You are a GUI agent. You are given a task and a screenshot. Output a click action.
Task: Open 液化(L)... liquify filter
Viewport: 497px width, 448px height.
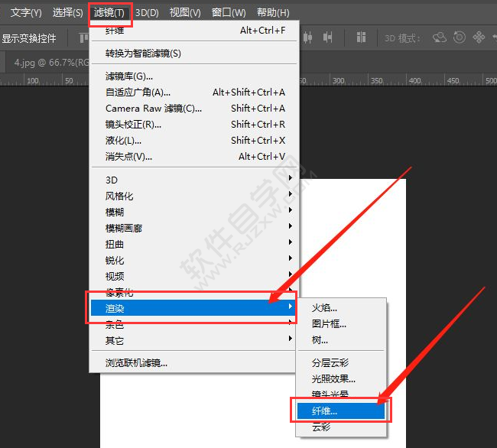tap(194, 141)
